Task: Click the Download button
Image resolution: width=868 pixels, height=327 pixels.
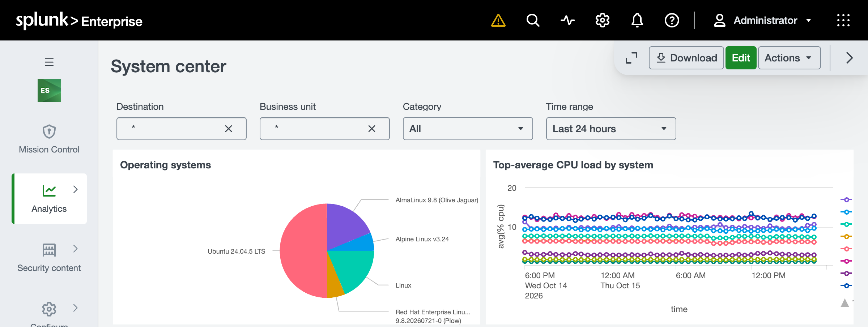Action: click(686, 58)
